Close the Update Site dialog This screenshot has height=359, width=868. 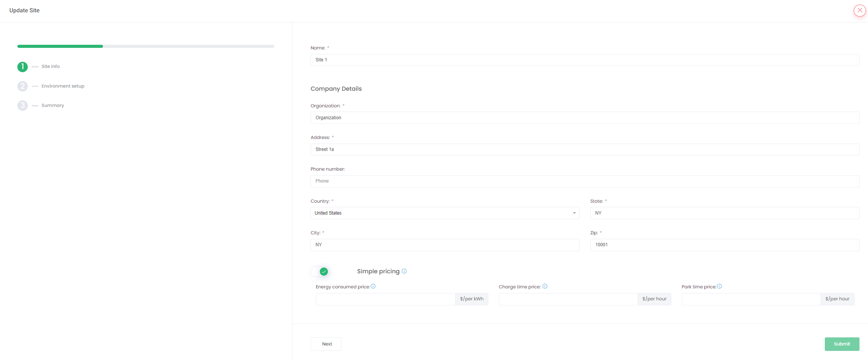click(860, 10)
